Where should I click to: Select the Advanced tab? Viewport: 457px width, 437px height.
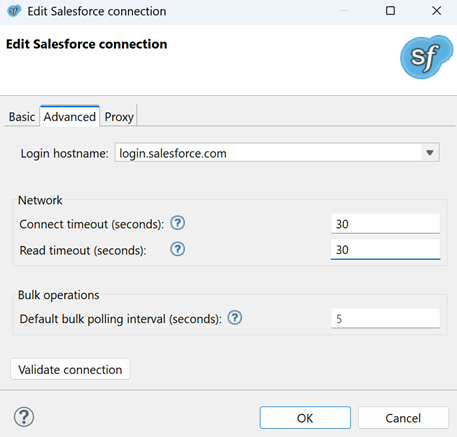pos(70,117)
